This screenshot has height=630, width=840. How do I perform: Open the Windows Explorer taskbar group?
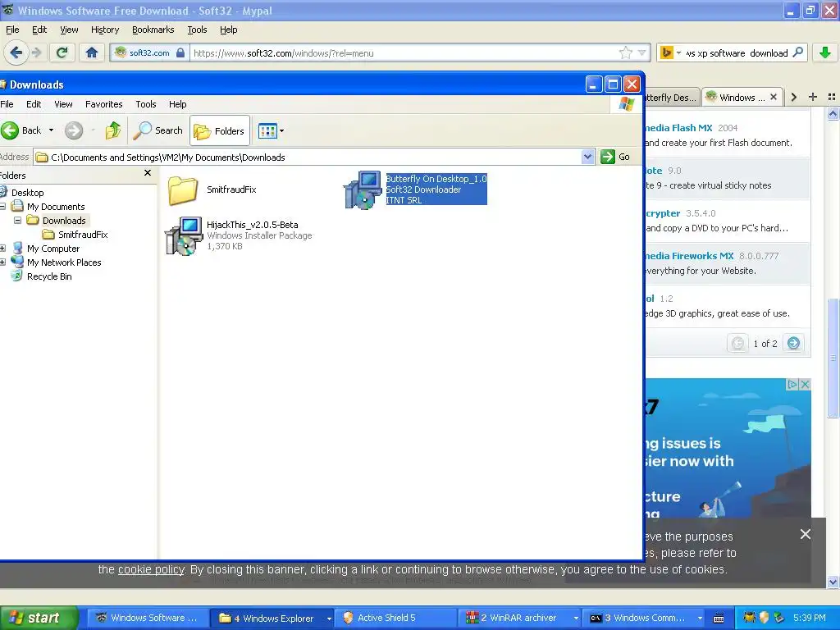click(273, 618)
